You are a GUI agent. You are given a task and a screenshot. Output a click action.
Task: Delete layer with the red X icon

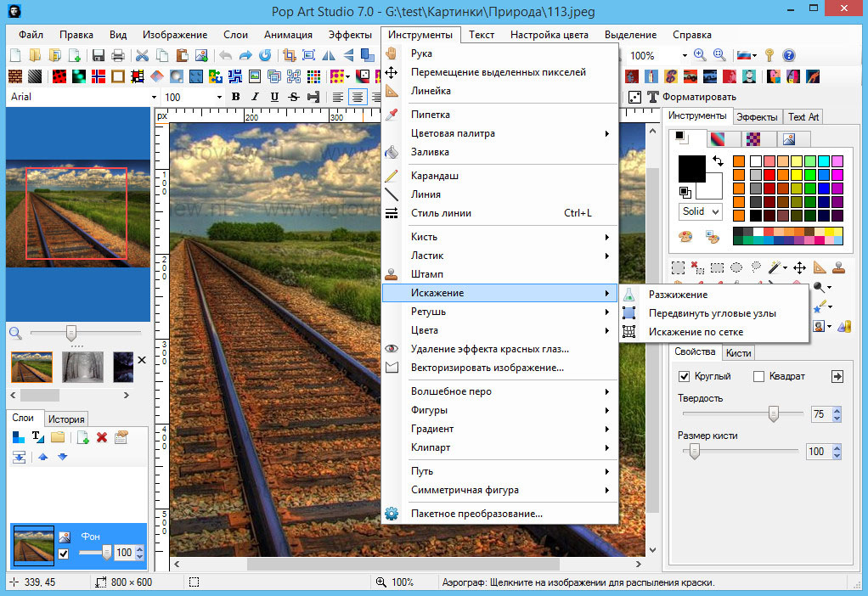(102, 437)
